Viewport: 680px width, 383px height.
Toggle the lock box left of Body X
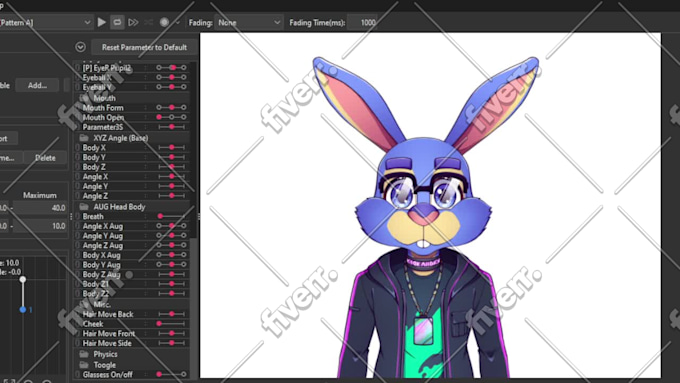point(78,147)
